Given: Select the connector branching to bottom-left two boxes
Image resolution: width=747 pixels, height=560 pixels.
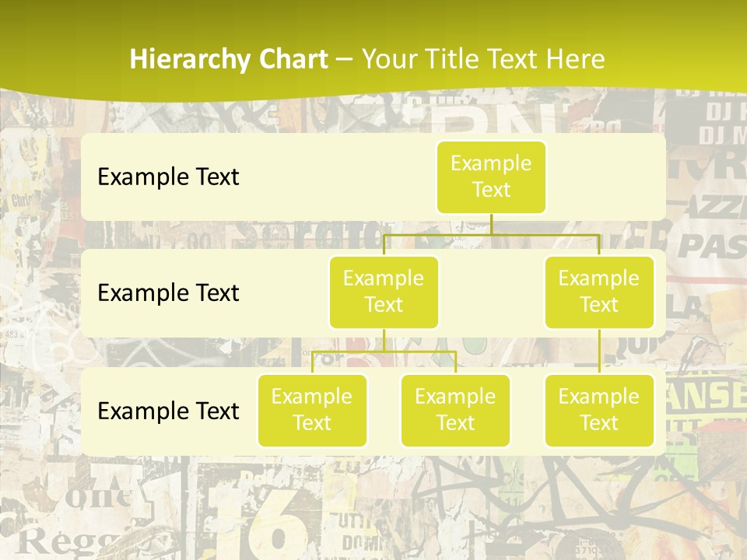Looking at the screenshot, I should tap(384, 352).
